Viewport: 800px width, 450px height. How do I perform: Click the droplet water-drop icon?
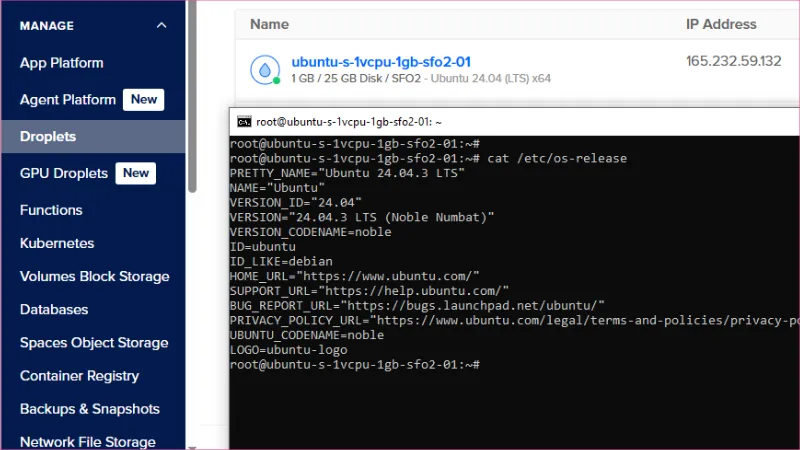point(265,69)
